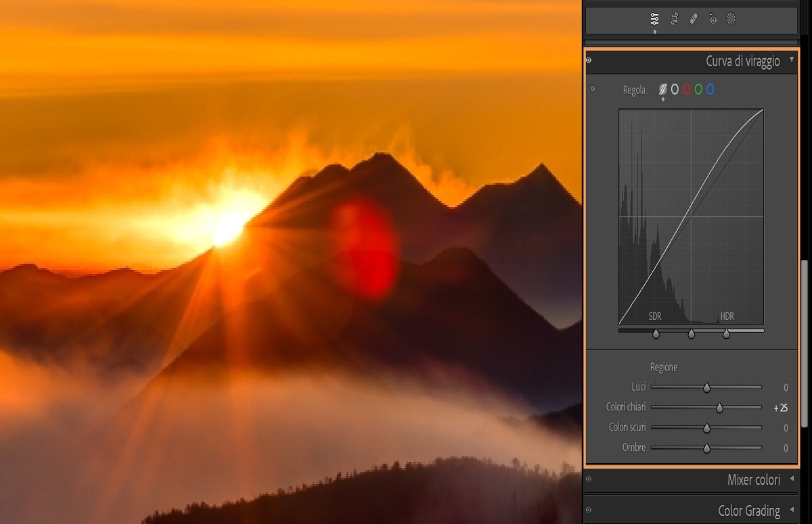Toggle visibility of Curva di viraggio panel

click(x=589, y=61)
